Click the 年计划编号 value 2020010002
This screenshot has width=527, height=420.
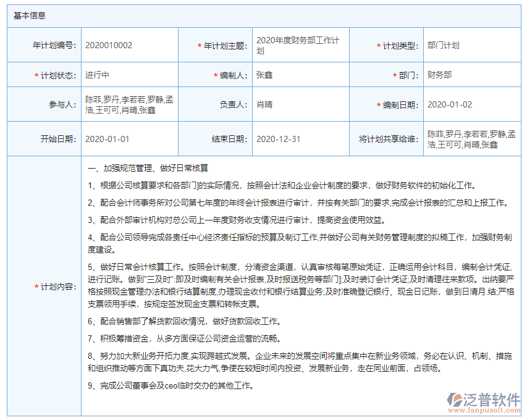pos(111,45)
